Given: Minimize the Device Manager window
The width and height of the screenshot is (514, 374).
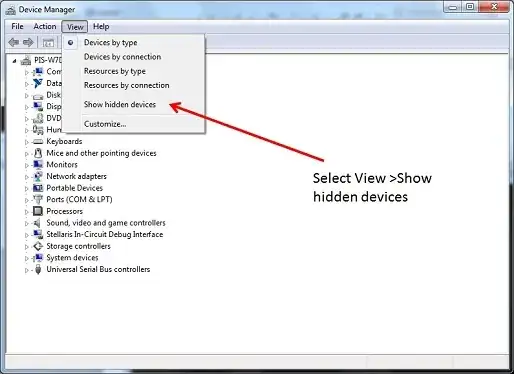Looking at the screenshot, I should point(453,7).
